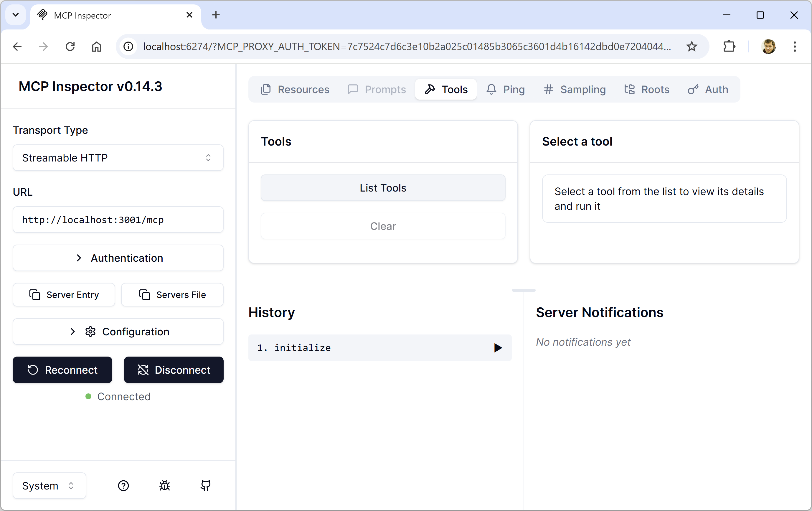Click the server URL input field
Screen dimensions: 812x511
[118, 220]
